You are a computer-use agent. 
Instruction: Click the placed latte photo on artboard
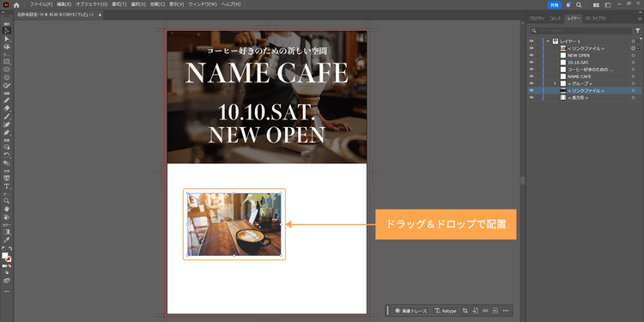tap(234, 224)
